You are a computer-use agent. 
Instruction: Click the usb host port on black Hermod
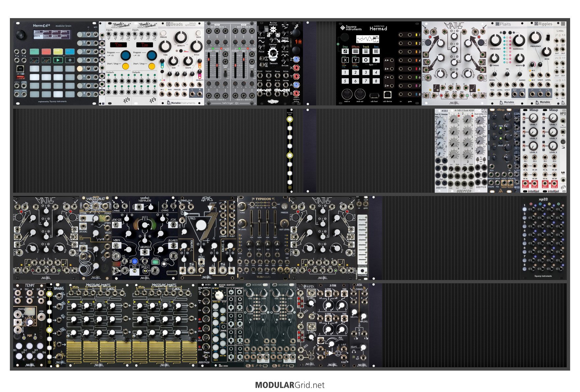coord(374,96)
